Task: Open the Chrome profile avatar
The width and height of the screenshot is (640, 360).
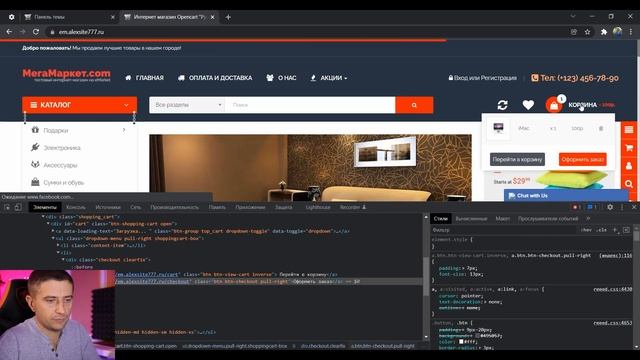Action: pos(617,32)
